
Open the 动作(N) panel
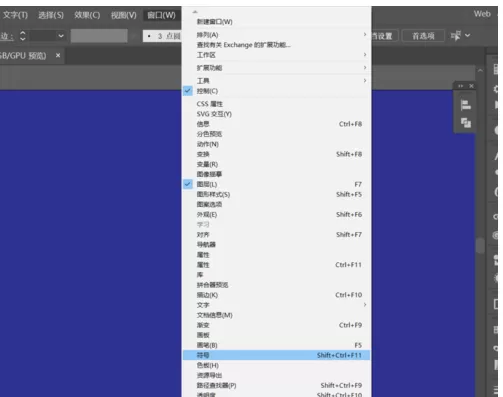[277, 144]
